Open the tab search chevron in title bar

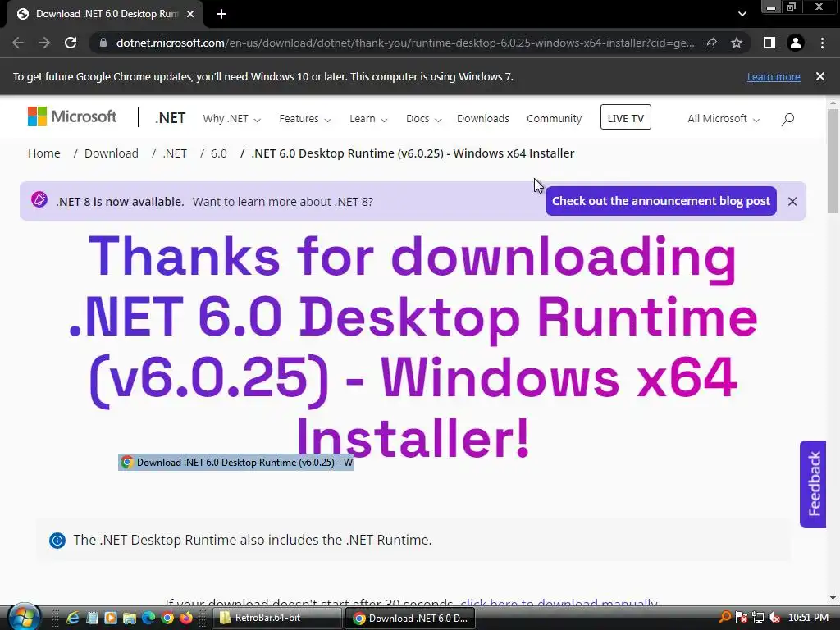coord(742,14)
